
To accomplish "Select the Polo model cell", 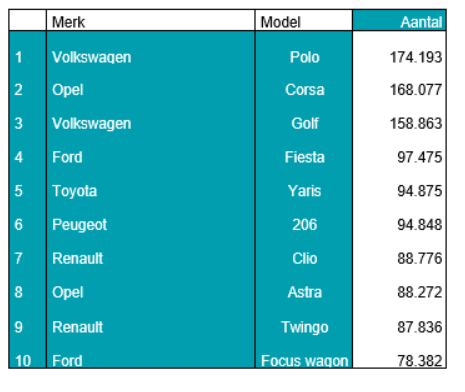I will pyautogui.click(x=304, y=57).
